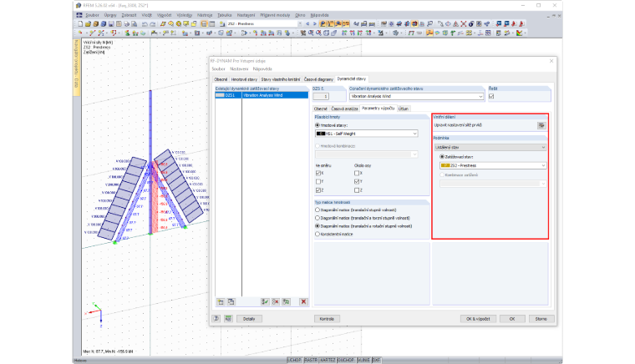Click the uncheck-all icon below the load case list
Image resolution: width=635 pixels, height=364 pixels.
(276, 301)
